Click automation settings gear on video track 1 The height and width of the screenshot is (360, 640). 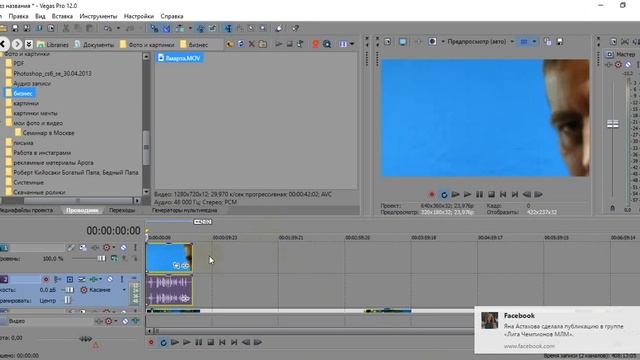click(x=107, y=247)
